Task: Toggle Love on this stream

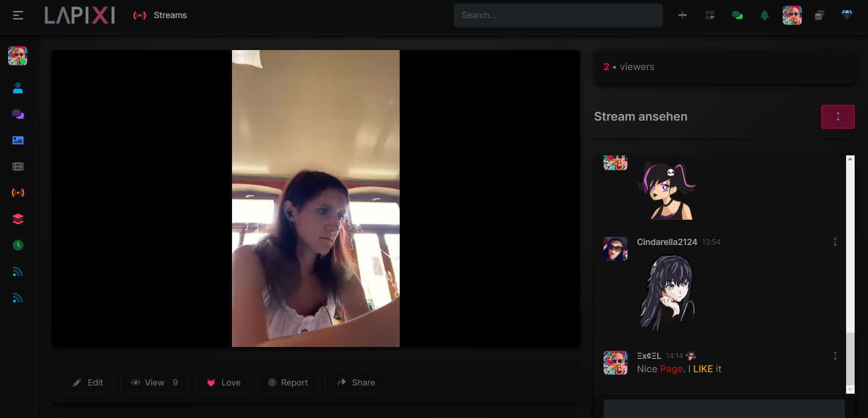Action: (223, 382)
